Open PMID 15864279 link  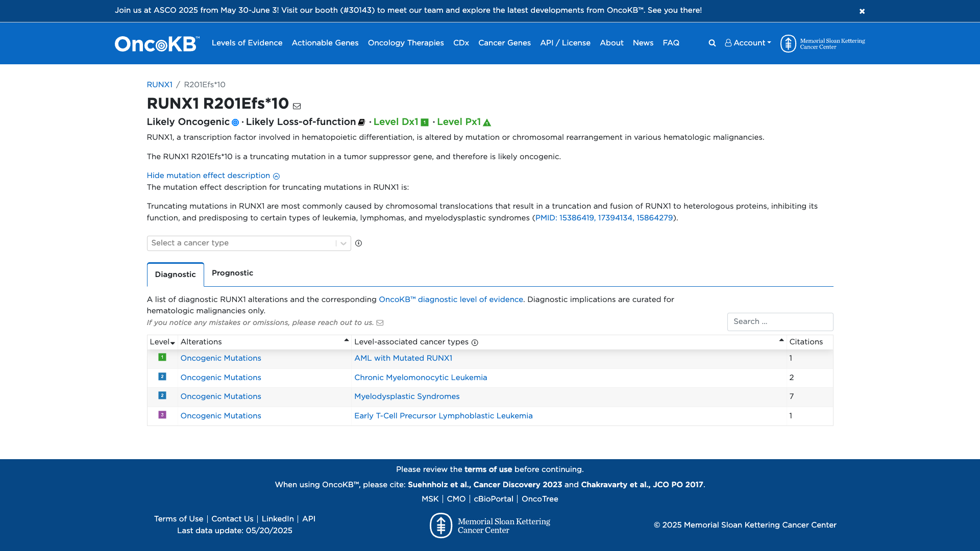[x=654, y=218]
